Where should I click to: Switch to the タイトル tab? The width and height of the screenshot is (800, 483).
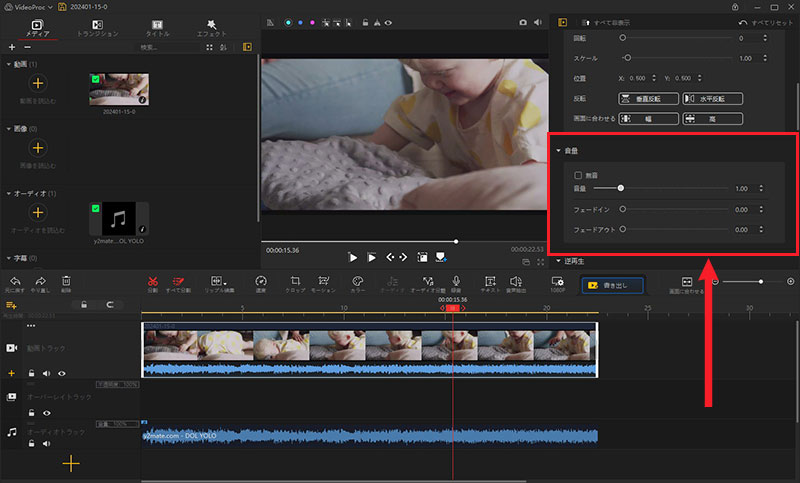[157, 28]
